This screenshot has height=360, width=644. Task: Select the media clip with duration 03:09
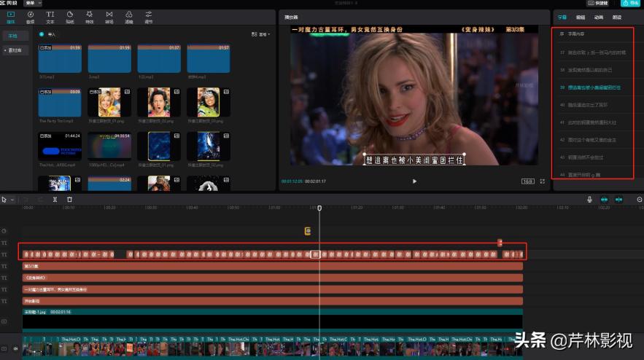pos(60,103)
